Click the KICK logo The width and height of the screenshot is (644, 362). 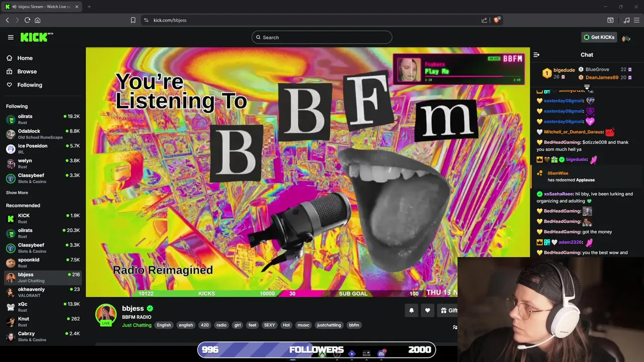click(37, 37)
